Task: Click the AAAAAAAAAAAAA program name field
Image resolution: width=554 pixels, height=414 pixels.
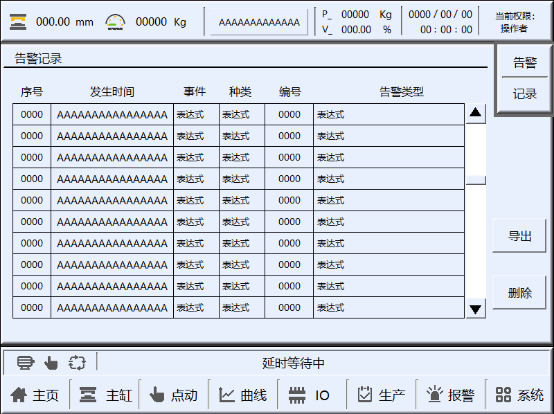Action: (x=259, y=22)
